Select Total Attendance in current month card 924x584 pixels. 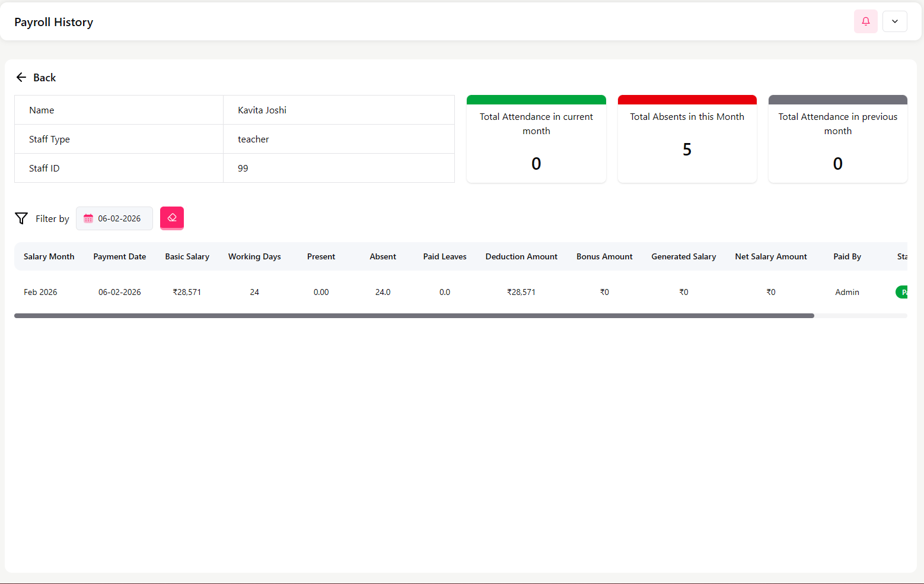coord(536,139)
